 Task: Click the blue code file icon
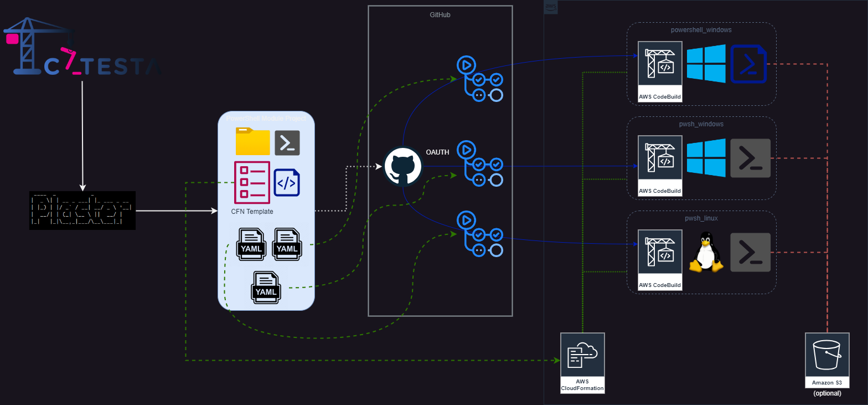pos(287,183)
